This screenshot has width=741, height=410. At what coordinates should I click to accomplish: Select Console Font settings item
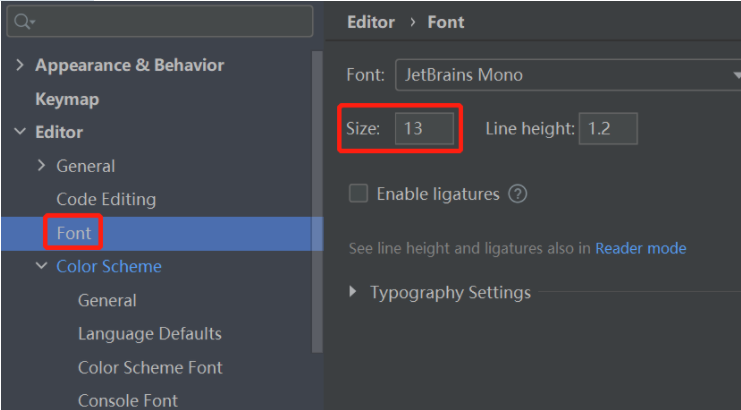pyautogui.click(x=128, y=400)
